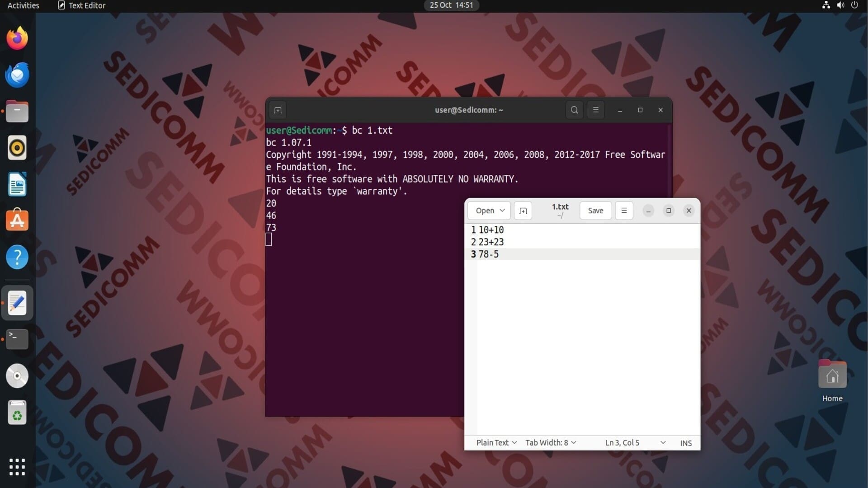
Task: Open the Ln 3, Col 5 position dropdown
Action: 635,443
